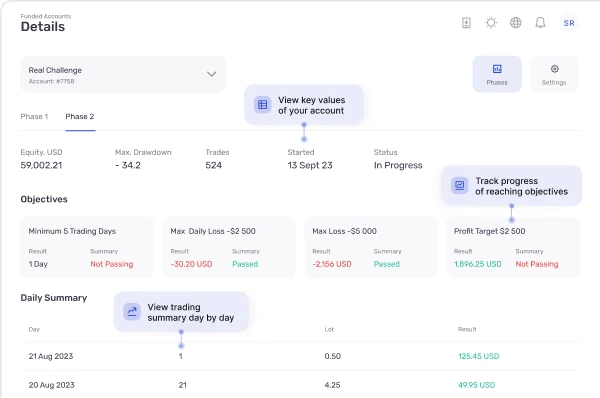Open language globe icon
Image resolution: width=600 pixels, height=398 pixels.
click(x=515, y=23)
